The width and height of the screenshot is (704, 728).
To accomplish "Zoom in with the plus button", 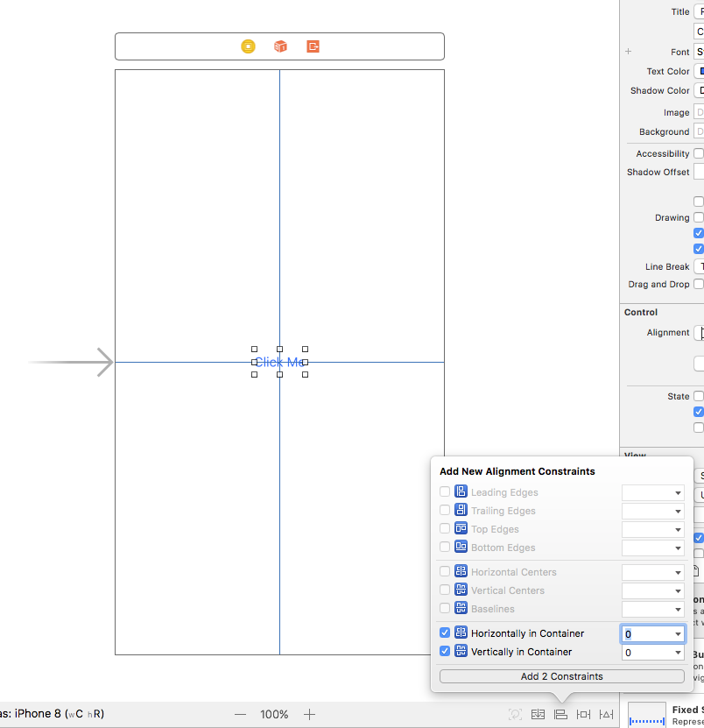I will coord(309,714).
